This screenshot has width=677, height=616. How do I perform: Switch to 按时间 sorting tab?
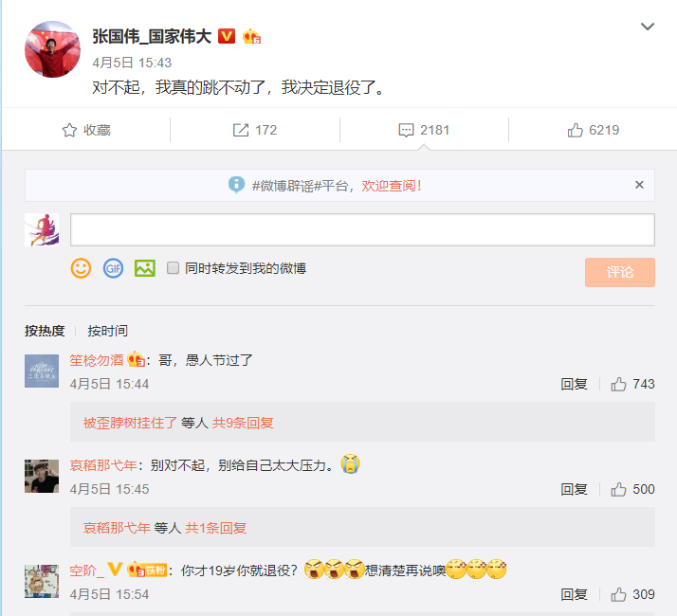107,331
